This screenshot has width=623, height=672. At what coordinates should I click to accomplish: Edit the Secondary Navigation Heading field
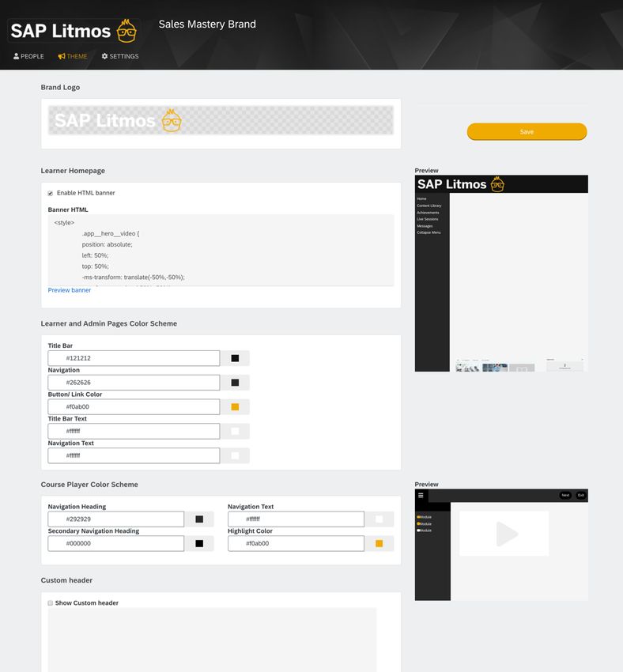tap(115, 543)
